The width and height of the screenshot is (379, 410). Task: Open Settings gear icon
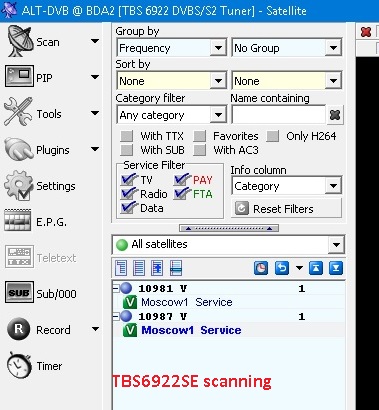[19, 185]
